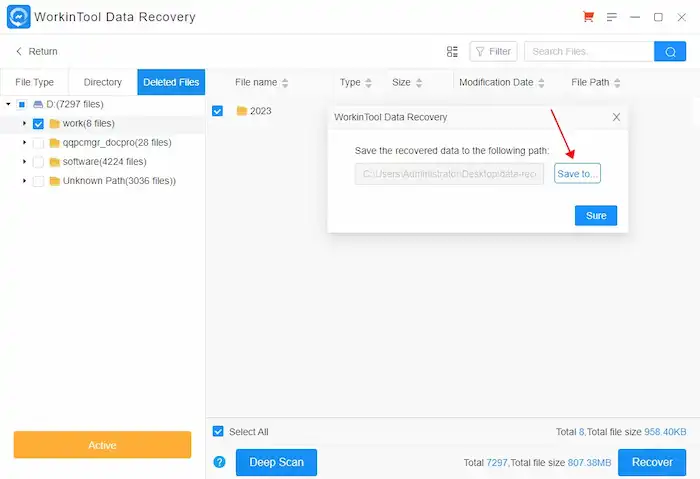Click the Save to... button
700x479 pixels.
[577, 174]
